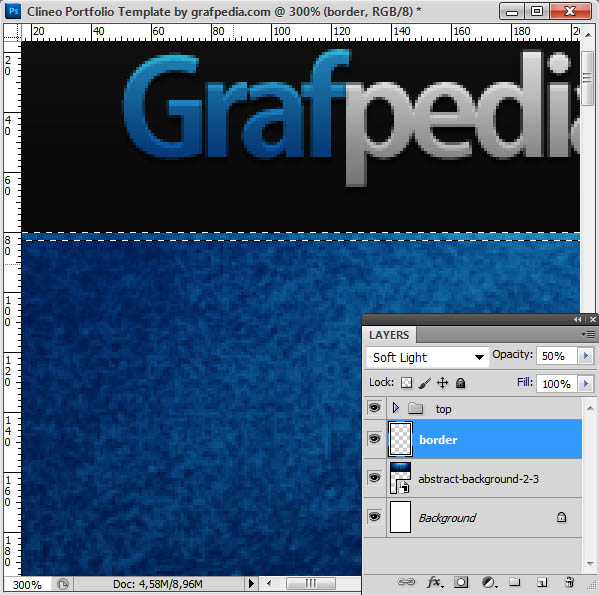This screenshot has height=595, width=599.
Task: Click the Background layer thumbnail
Action: pos(400,517)
